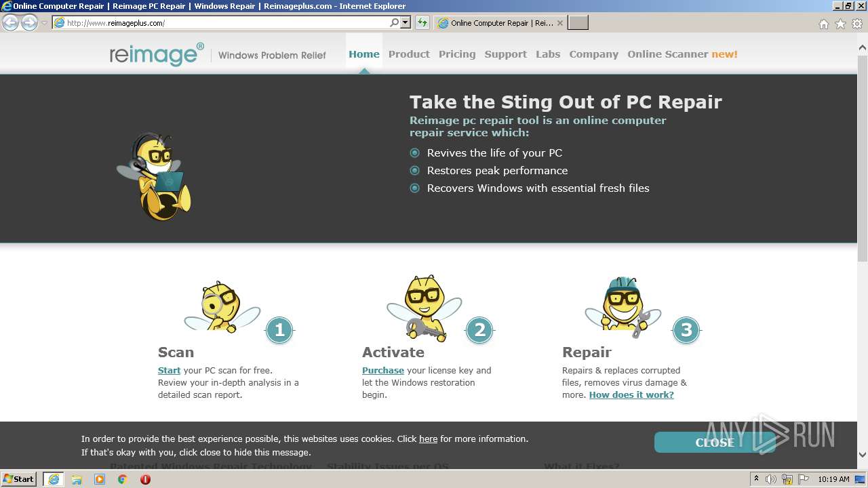Open media player taskbar icon

point(100,479)
